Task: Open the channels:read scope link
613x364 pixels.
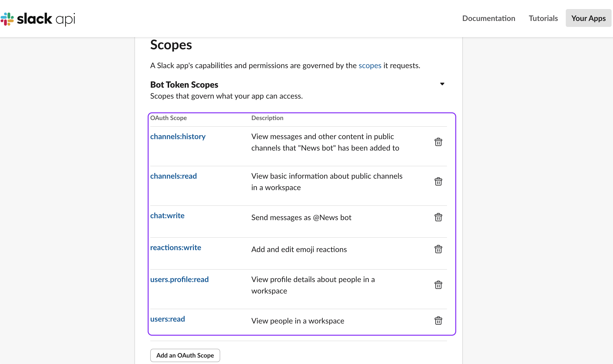Action: pos(173,176)
